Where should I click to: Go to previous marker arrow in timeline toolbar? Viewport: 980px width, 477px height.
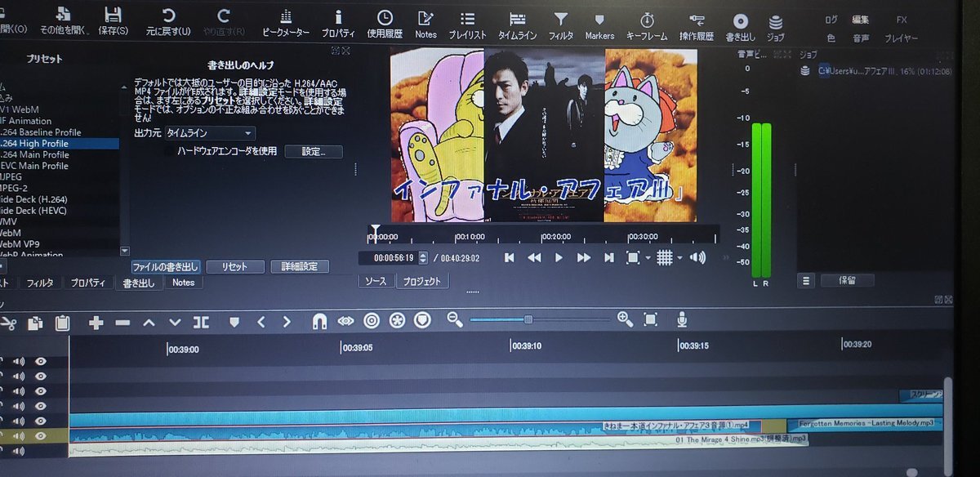tap(261, 323)
